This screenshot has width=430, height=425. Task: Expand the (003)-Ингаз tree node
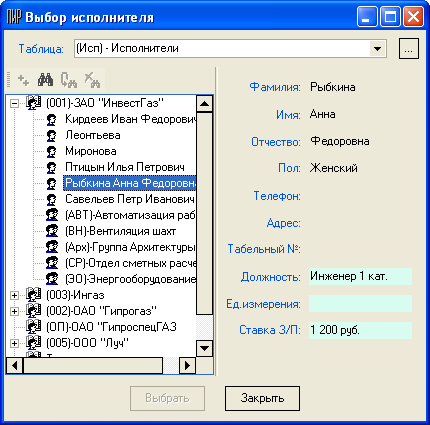[x=14, y=295]
